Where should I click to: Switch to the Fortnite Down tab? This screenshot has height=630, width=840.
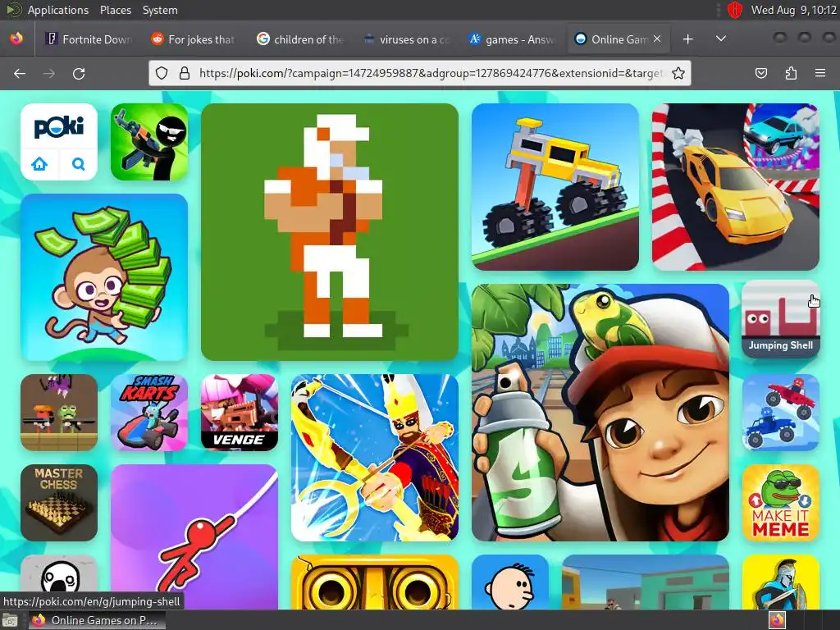(89, 39)
